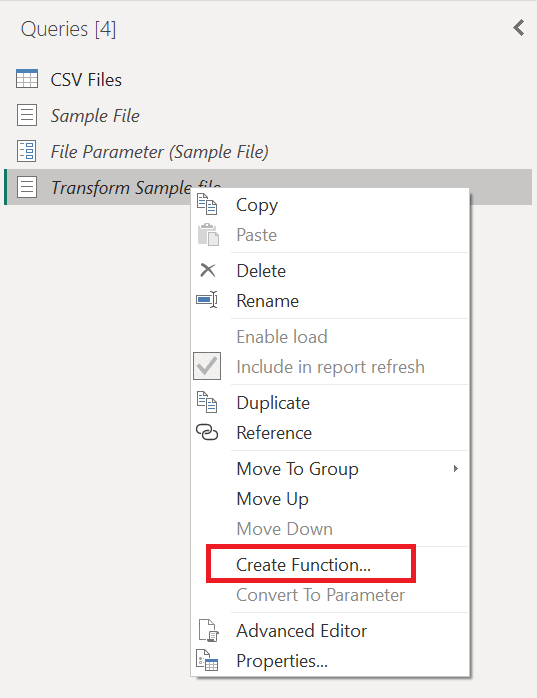This screenshot has width=538, height=698.
Task: Collapse the Queries pane with chevron
Action: click(x=519, y=28)
